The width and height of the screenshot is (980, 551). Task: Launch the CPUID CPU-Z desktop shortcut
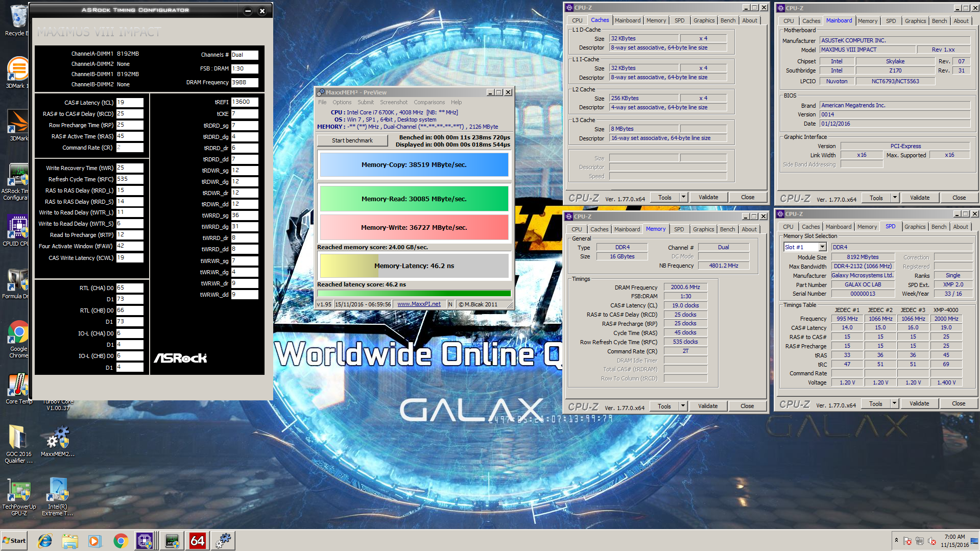[17, 231]
